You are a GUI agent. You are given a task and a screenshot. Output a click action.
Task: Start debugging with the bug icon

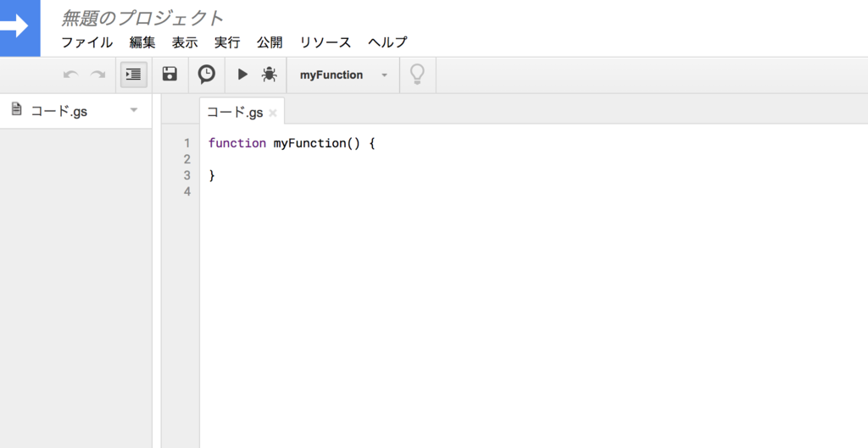click(269, 75)
